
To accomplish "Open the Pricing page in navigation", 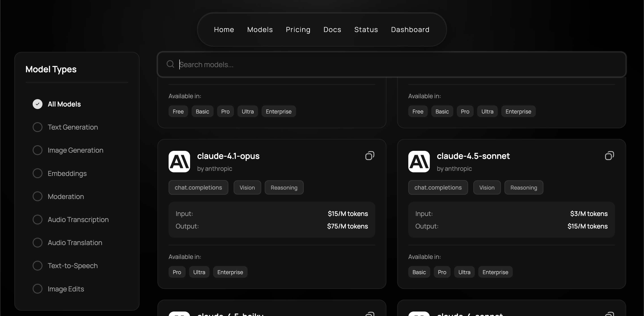I will click(298, 30).
